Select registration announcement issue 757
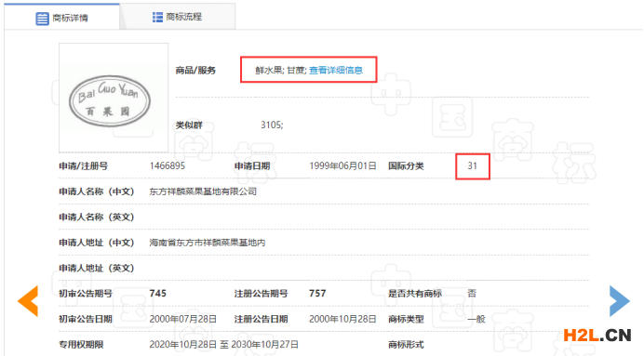The height and width of the screenshot is (356, 644). [x=317, y=293]
